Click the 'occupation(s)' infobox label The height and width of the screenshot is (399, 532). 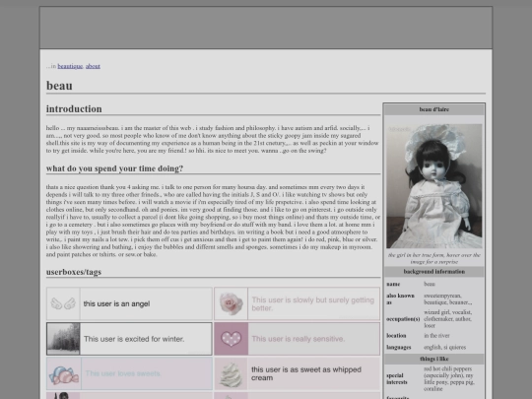tap(403, 319)
